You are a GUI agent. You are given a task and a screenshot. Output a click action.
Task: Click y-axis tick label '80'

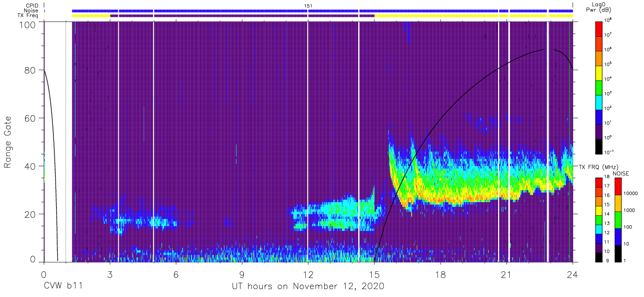click(30, 70)
